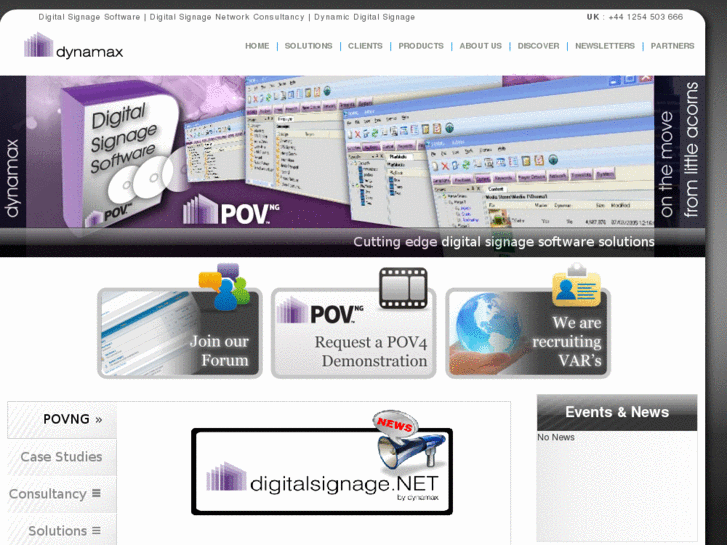
Task: Click the UK phone number text
Action: tap(635, 17)
